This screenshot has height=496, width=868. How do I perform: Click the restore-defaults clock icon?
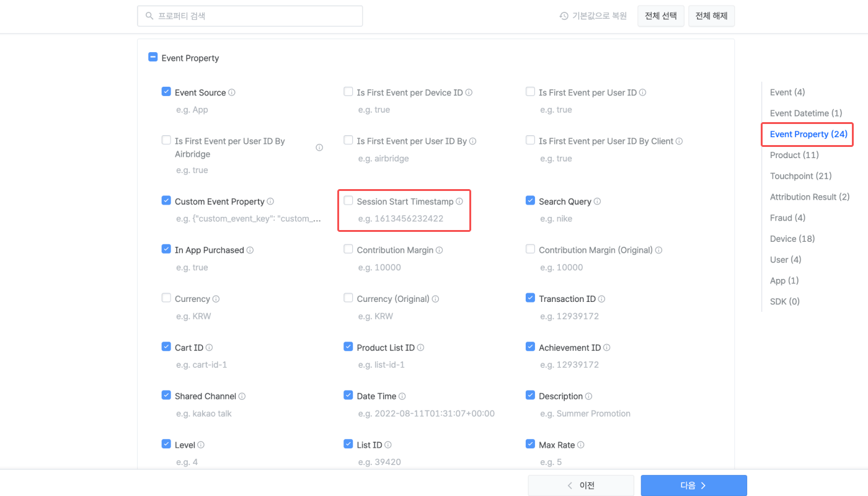[564, 16]
